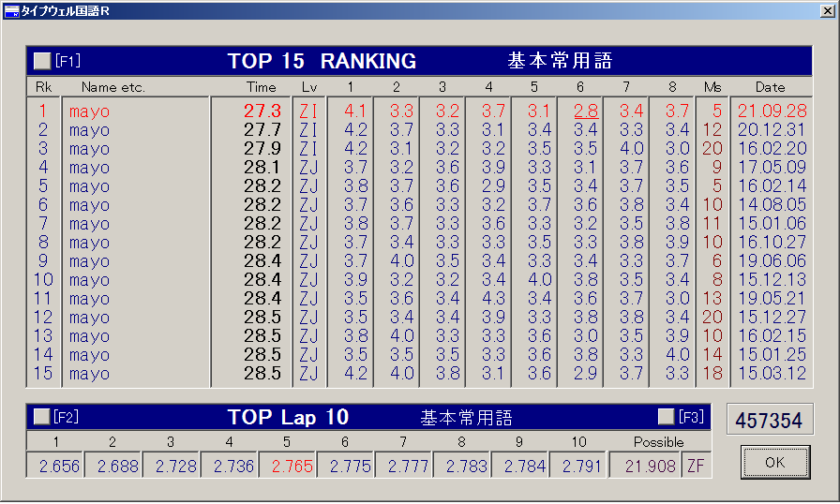Click top lap value 2.784

[x=524, y=466]
